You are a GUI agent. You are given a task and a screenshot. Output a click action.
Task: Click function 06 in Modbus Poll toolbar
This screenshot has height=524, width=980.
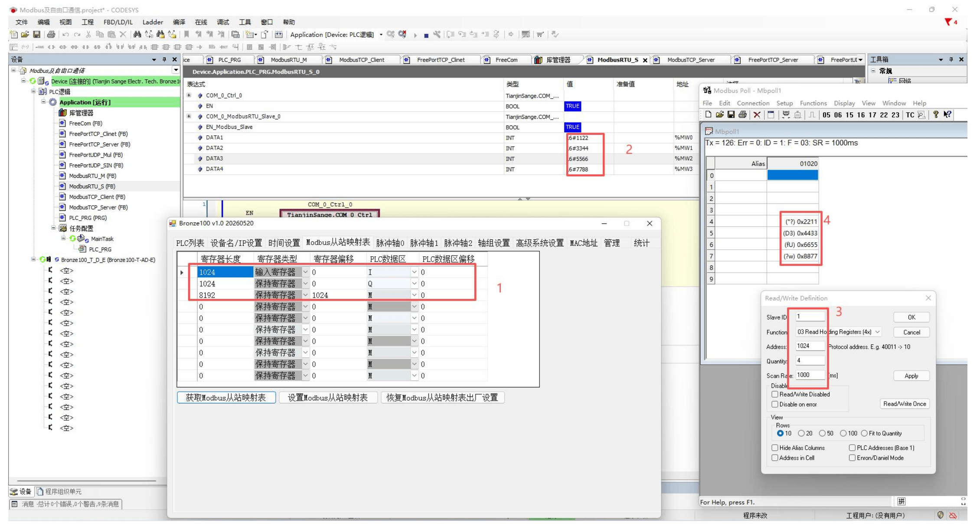point(838,115)
